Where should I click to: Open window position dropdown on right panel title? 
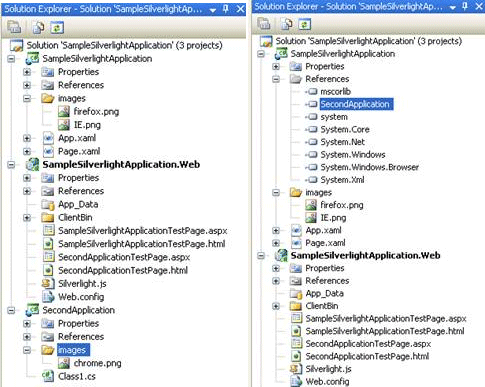(x=453, y=7)
